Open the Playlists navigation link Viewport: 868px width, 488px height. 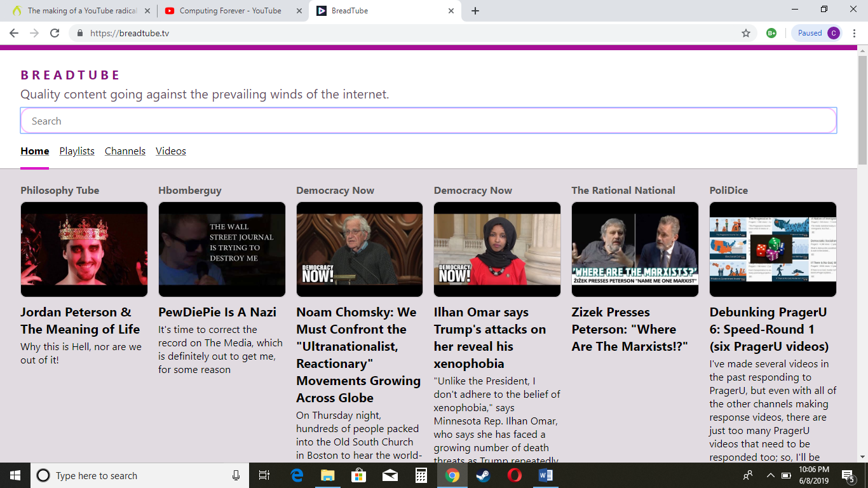(77, 151)
